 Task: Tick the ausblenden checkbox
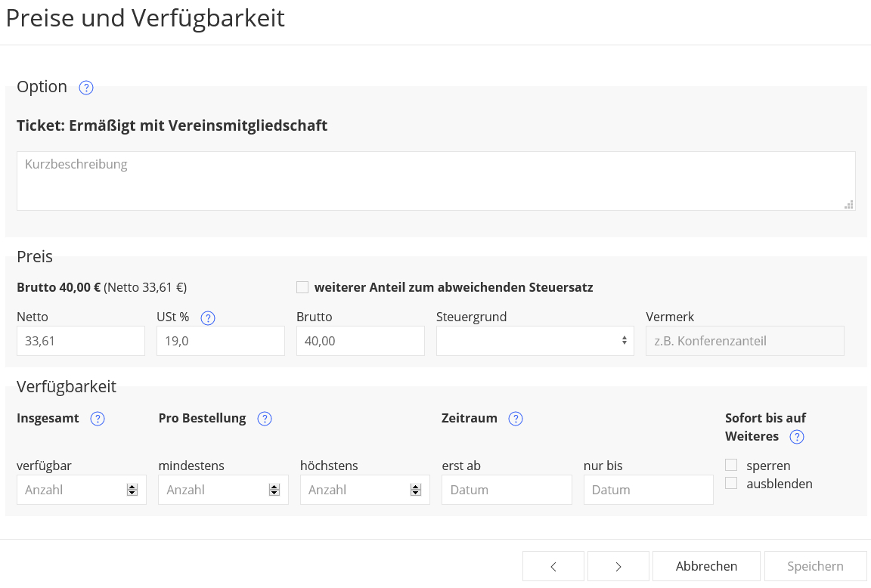(731, 484)
